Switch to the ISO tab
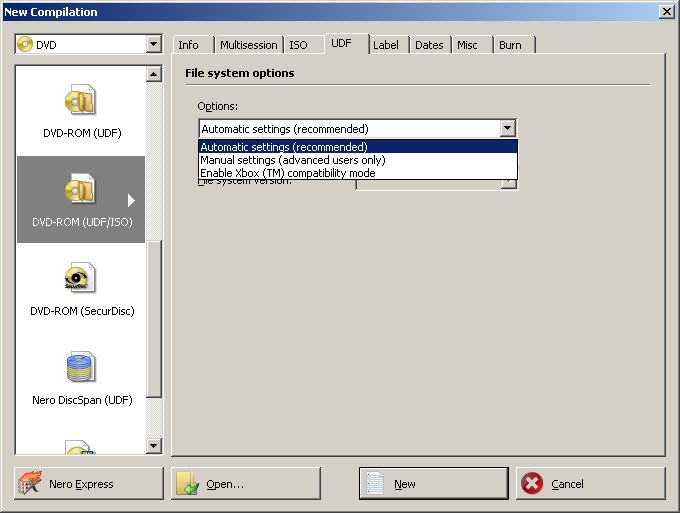This screenshot has width=680, height=513. 304,45
